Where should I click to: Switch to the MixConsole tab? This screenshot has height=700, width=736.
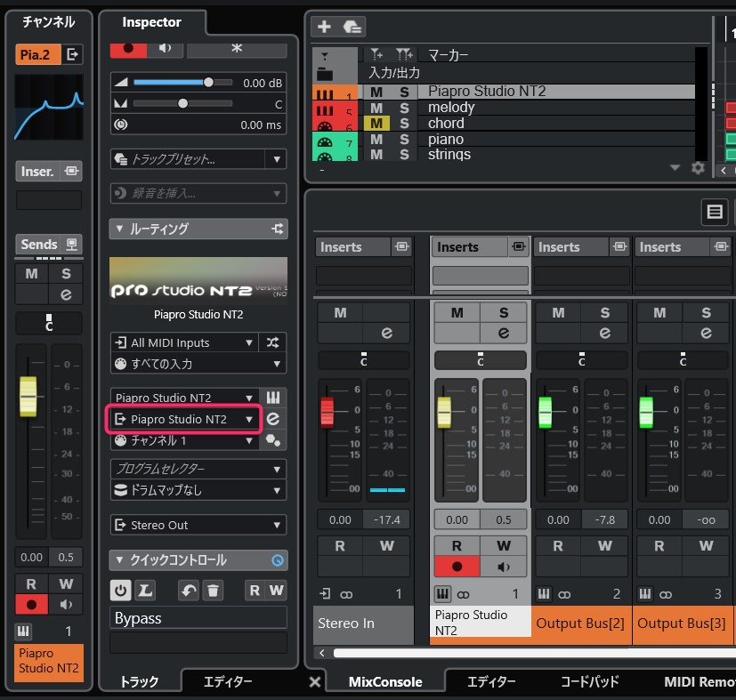(x=384, y=681)
